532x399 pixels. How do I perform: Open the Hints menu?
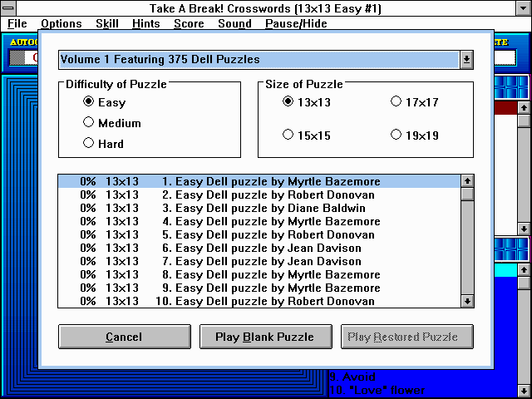point(146,23)
